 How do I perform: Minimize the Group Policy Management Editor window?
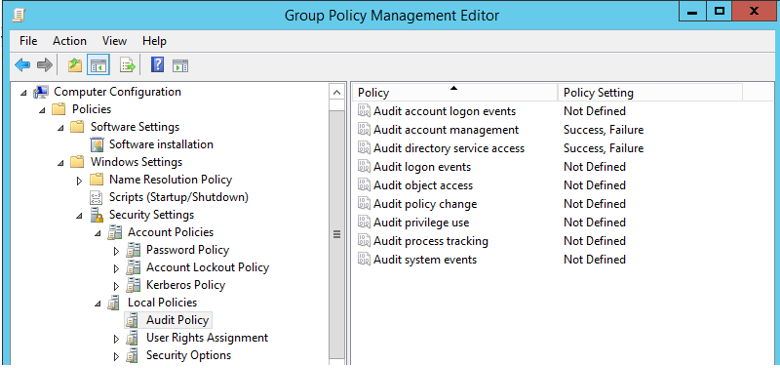click(x=692, y=12)
